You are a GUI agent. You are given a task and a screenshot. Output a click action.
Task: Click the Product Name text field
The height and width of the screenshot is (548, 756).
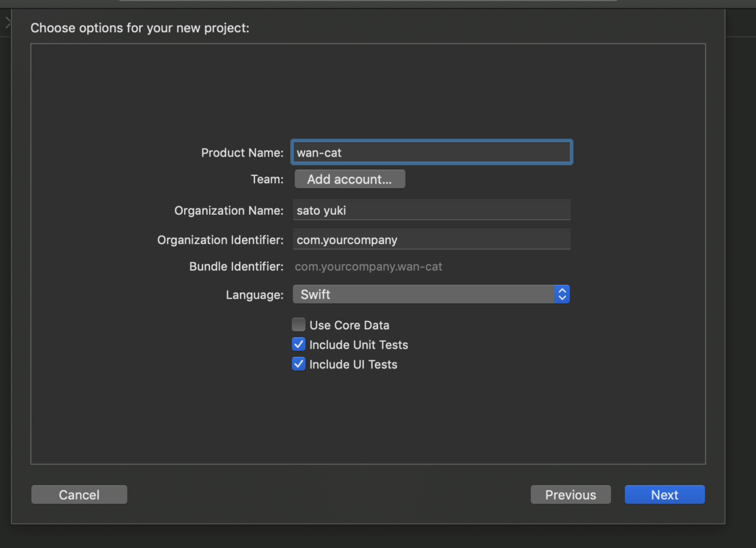pyautogui.click(x=432, y=152)
